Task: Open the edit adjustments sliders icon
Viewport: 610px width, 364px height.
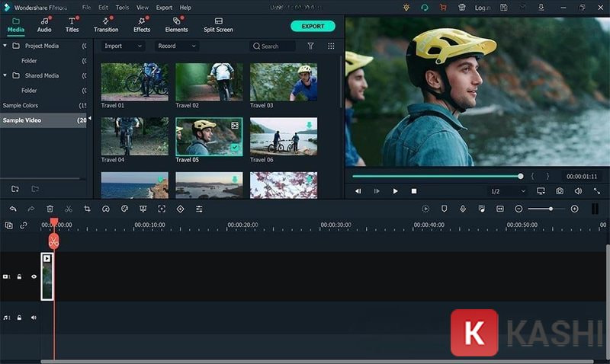Action: click(199, 209)
